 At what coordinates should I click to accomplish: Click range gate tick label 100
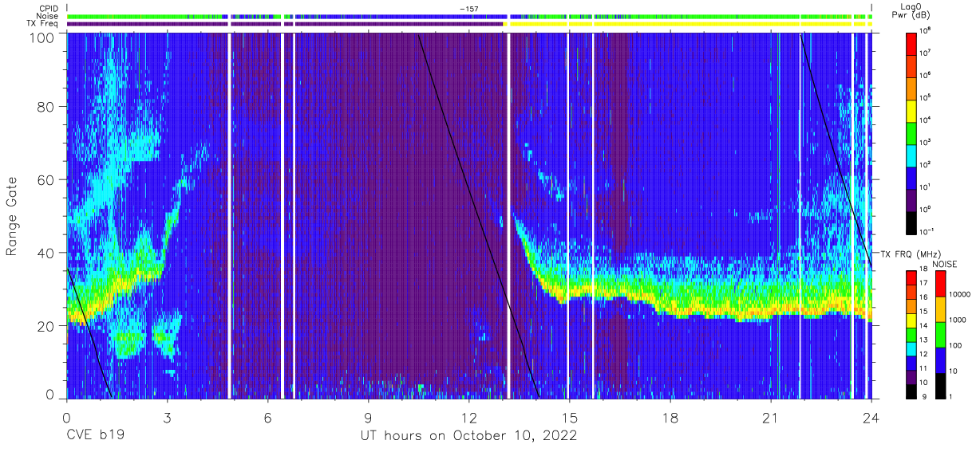(42, 37)
